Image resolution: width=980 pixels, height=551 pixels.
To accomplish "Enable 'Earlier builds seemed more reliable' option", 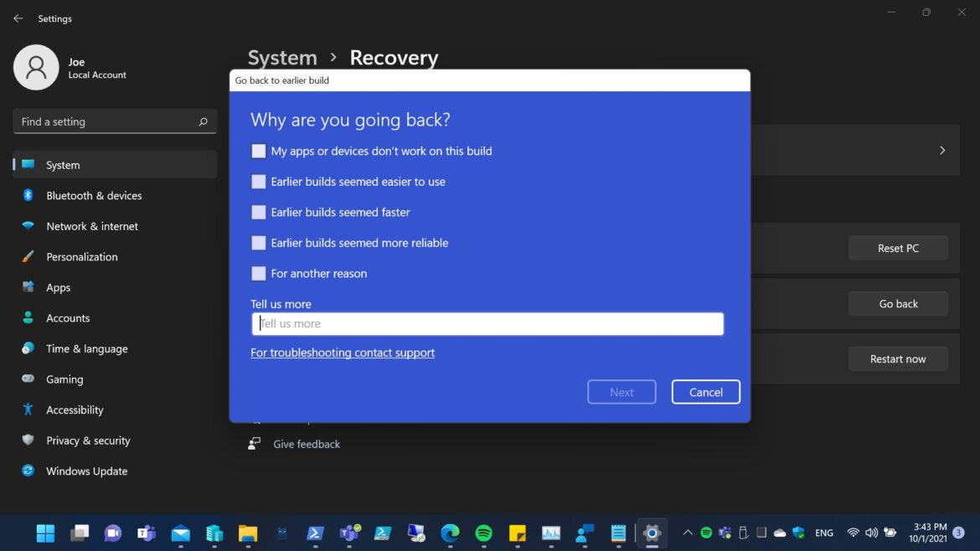I will point(259,243).
